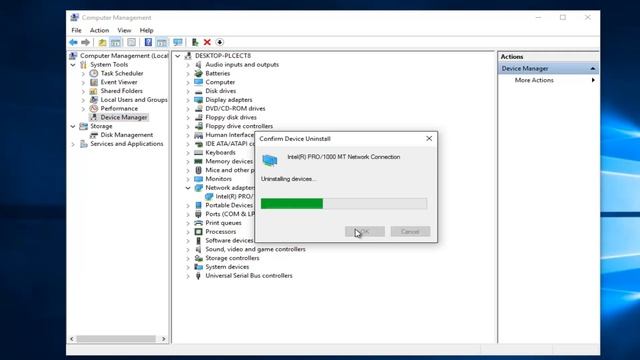Select Computer Management (Local) root

(124, 56)
